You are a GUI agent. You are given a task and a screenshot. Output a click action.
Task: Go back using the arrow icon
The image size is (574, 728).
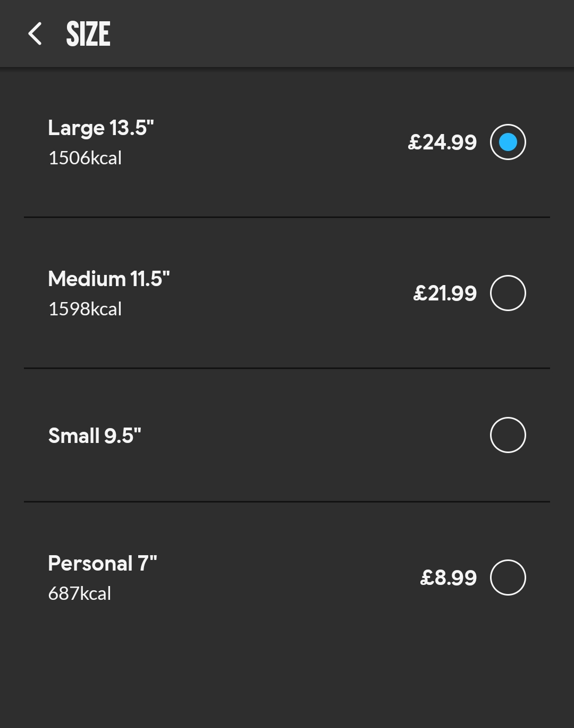point(35,34)
